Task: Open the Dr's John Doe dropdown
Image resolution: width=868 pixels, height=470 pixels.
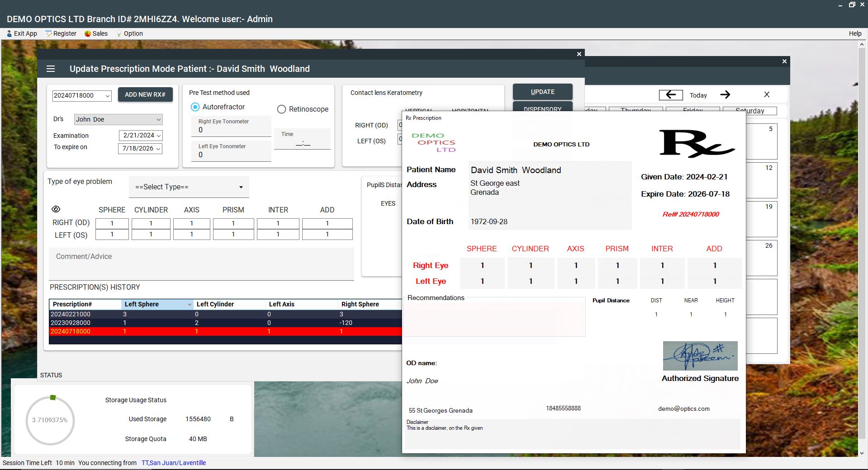Action: (159, 119)
